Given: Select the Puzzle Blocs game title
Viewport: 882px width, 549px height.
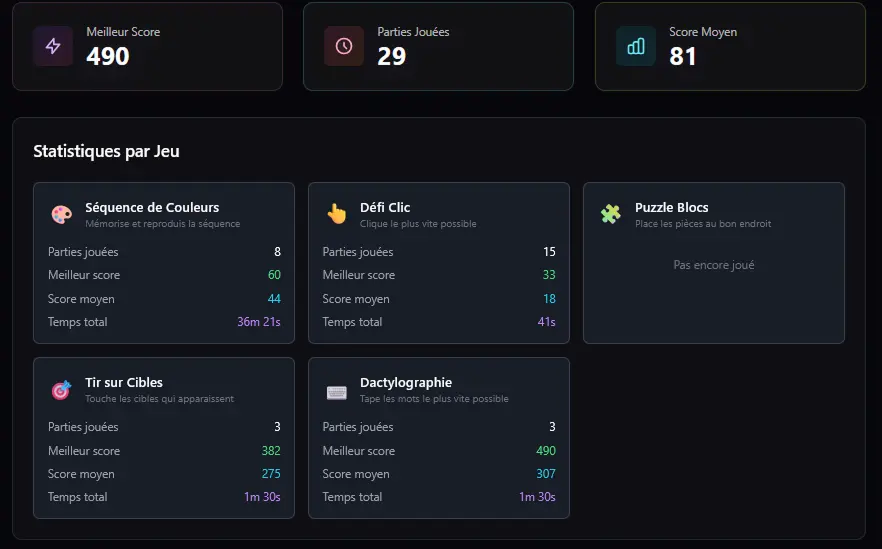Looking at the screenshot, I should point(671,207).
